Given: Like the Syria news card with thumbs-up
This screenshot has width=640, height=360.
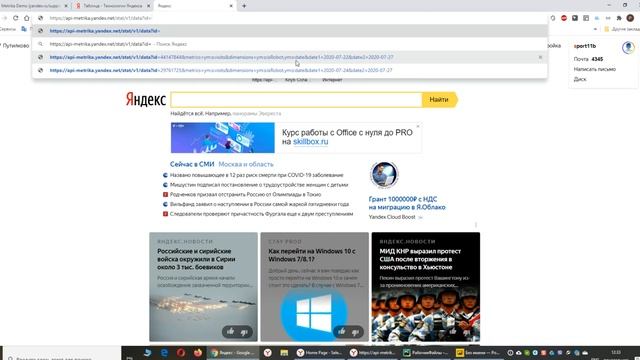Looking at the screenshot, I should pyautogui.click(x=231, y=331).
